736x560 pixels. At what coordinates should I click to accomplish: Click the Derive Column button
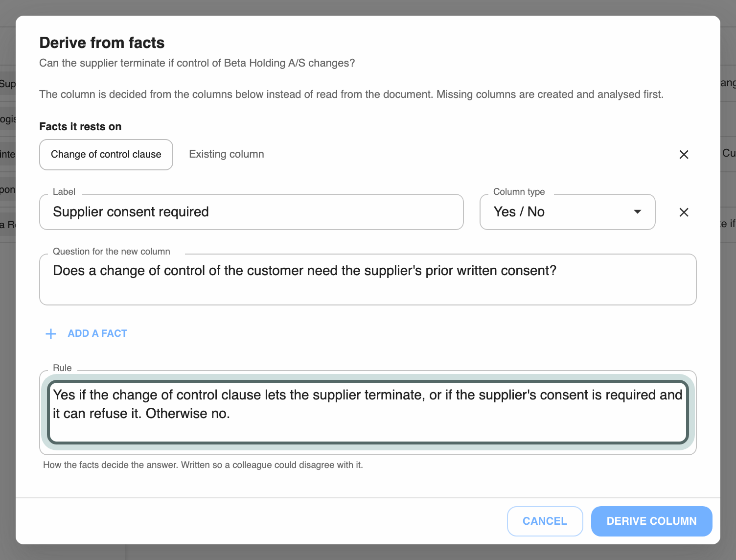[651, 521]
